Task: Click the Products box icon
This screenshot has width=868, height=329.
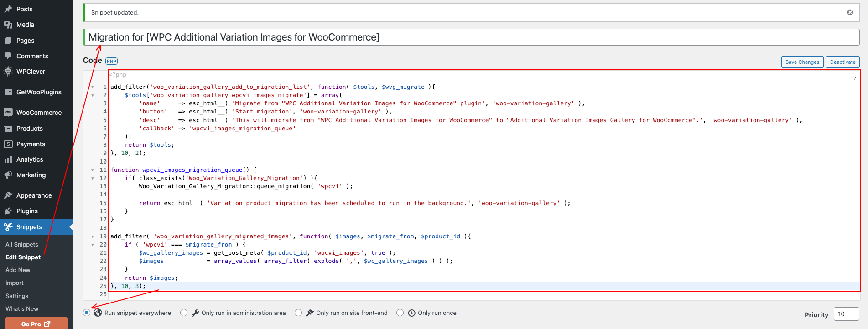Action: (x=8, y=129)
